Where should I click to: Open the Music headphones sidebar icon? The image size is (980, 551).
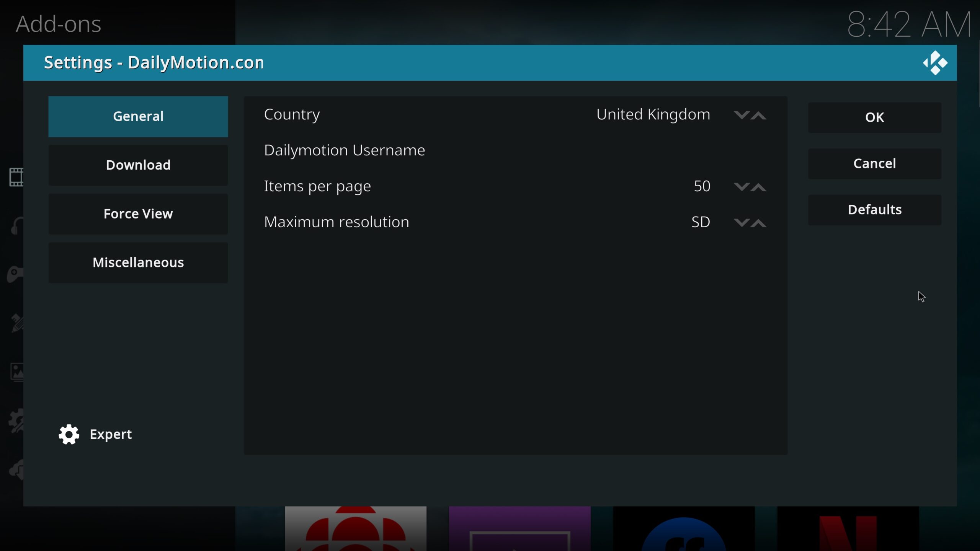17,226
